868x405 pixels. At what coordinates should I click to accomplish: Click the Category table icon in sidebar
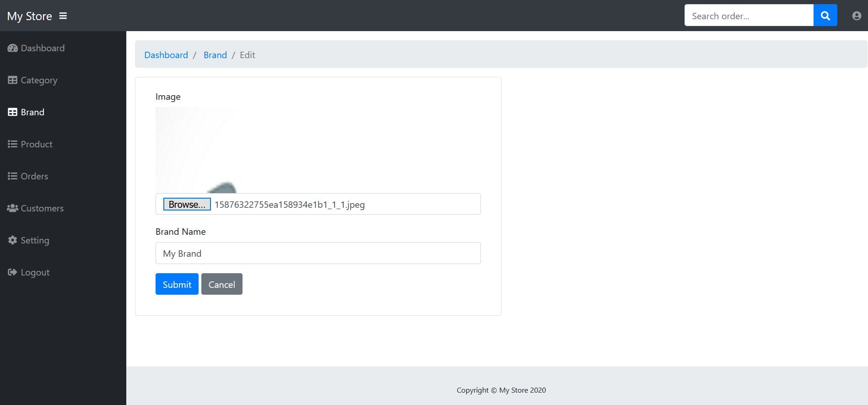tap(13, 80)
